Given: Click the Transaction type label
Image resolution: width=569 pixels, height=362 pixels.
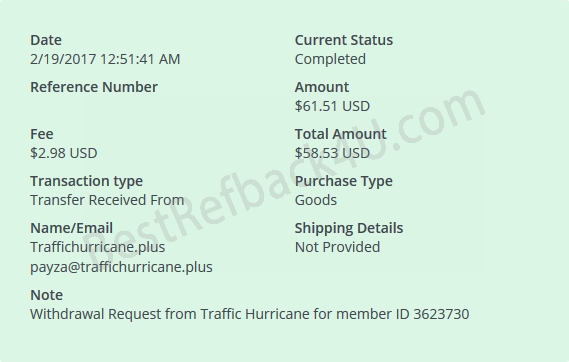Looking at the screenshot, I should click(86, 181).
